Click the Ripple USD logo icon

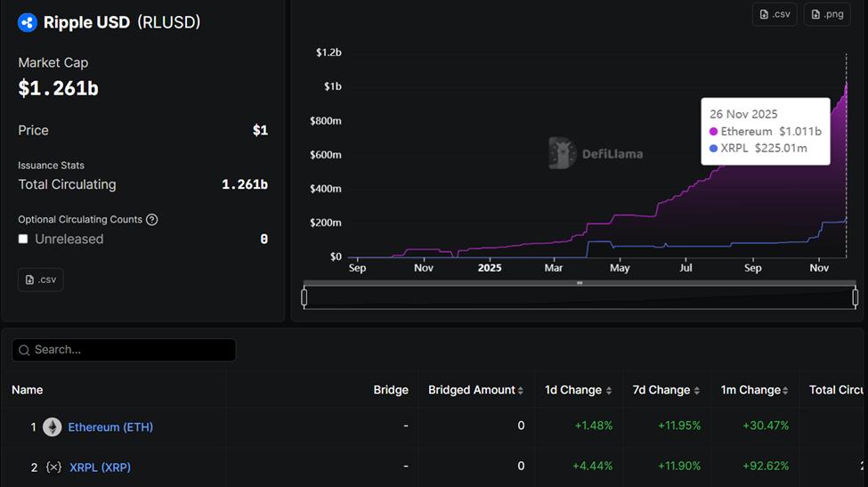point(28,23)
